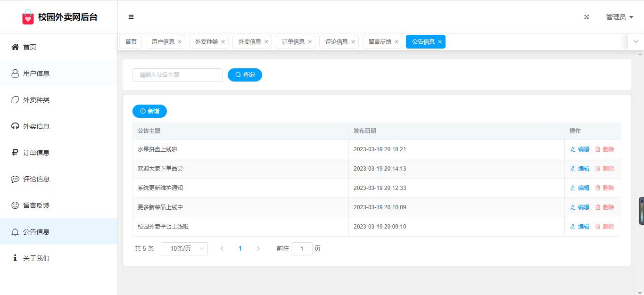
Task: Delete the 校园外卖平台上线啦 announcement
Action: coord(605,227)
